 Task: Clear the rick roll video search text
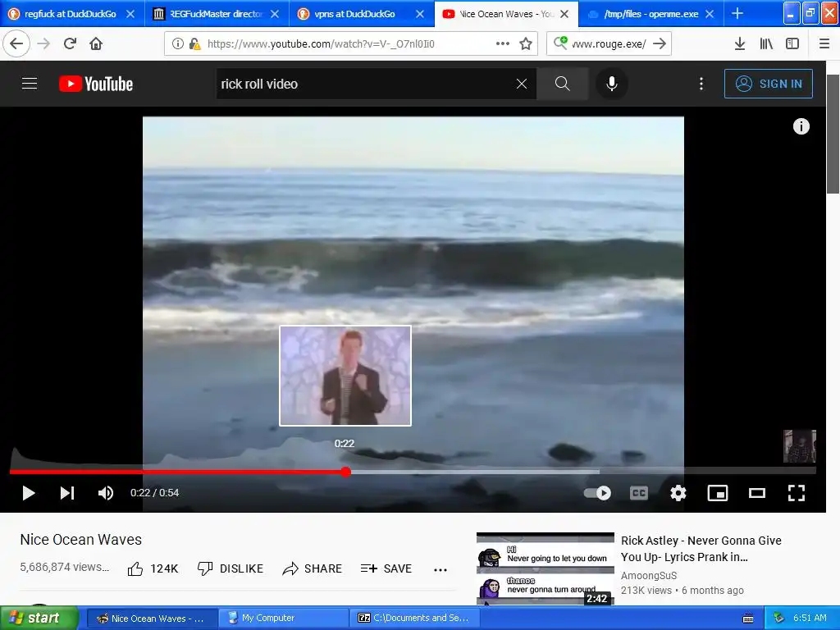coord(522,84)
